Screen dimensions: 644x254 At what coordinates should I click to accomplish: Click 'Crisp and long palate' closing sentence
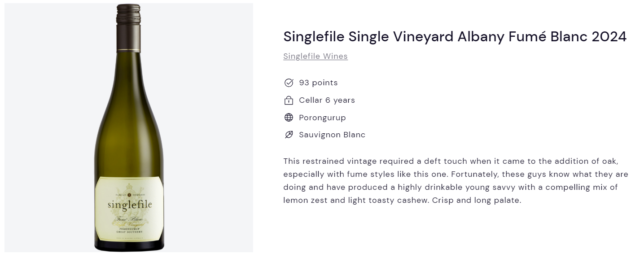477,200
